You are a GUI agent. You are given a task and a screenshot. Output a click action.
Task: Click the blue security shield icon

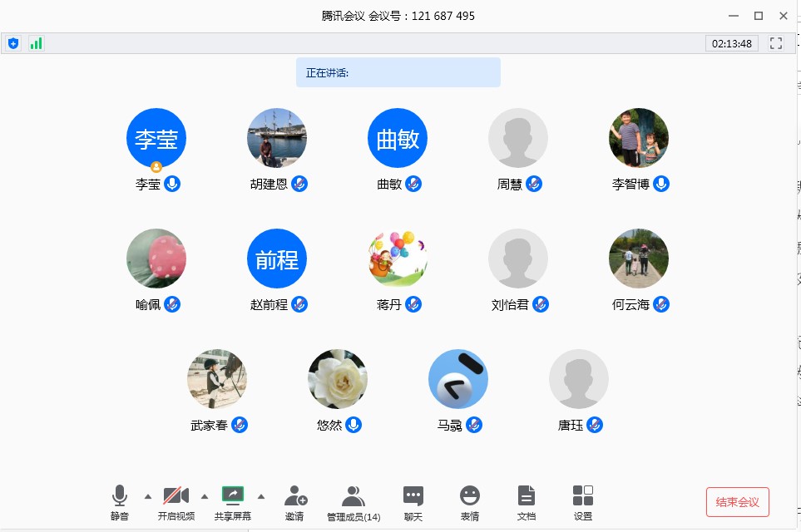(x=13, y=43)
